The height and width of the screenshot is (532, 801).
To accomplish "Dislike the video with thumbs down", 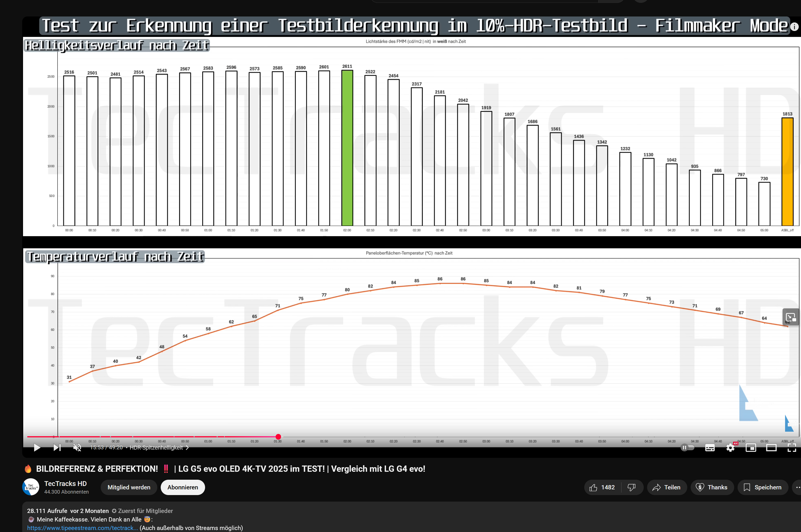I will (x=632, y=487).
